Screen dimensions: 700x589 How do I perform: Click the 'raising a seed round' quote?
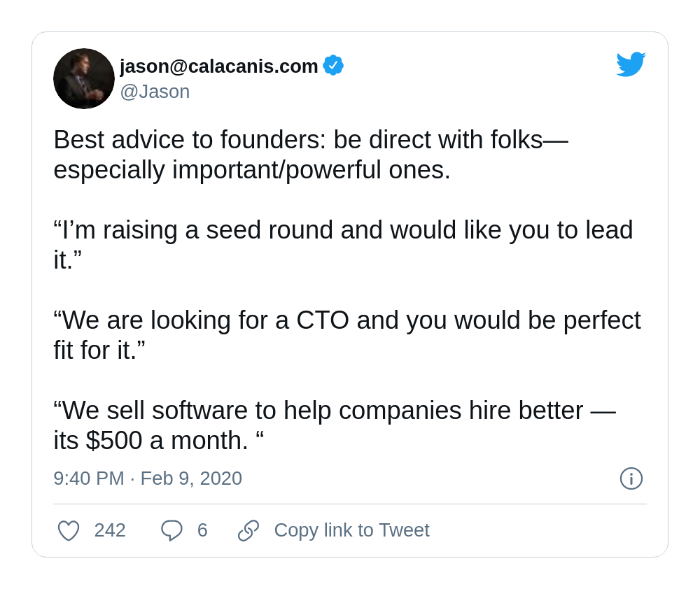tap(343, 230)
